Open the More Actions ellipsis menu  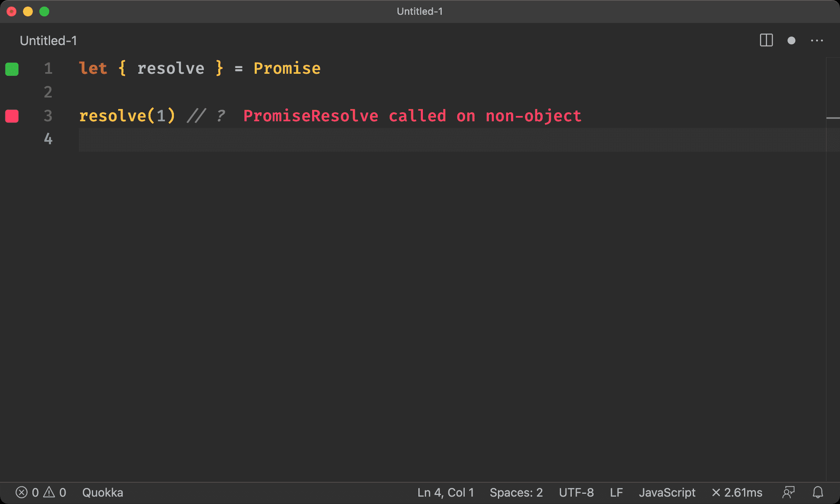pyautogui.click(x=817, y=41)
